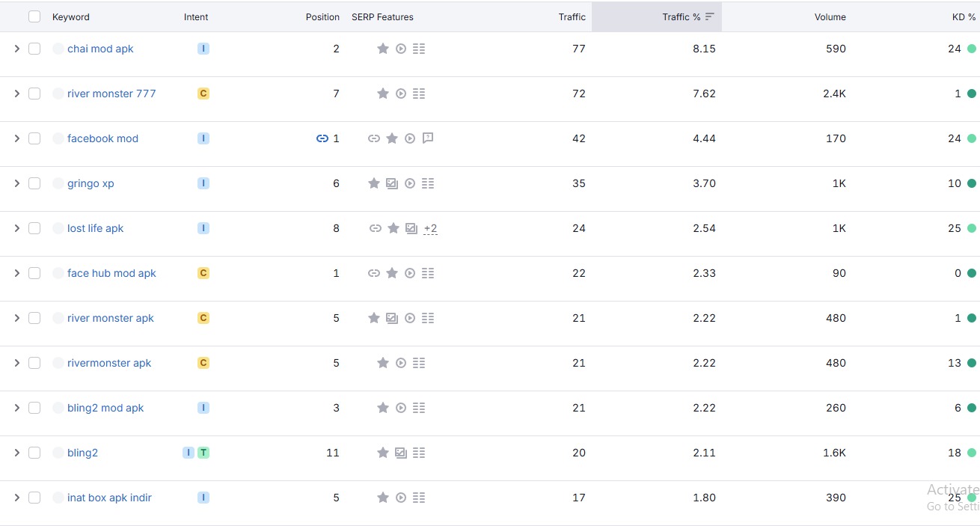
Task: Click the video SERP icon in river monster 777 row
Action: (x=401, y=94)
